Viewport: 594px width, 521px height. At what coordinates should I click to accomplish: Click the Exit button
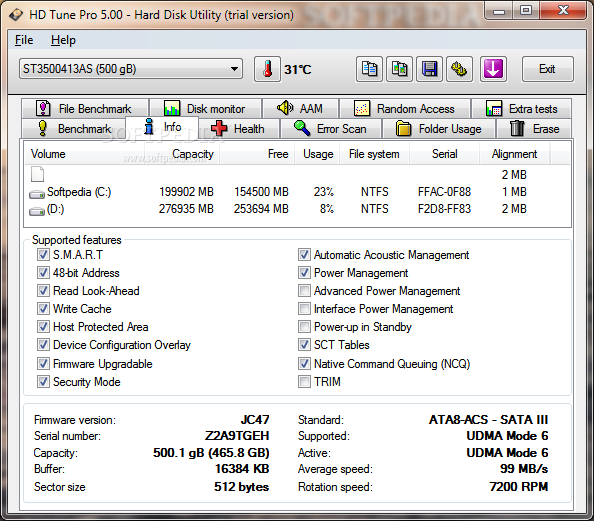(547, 69)
